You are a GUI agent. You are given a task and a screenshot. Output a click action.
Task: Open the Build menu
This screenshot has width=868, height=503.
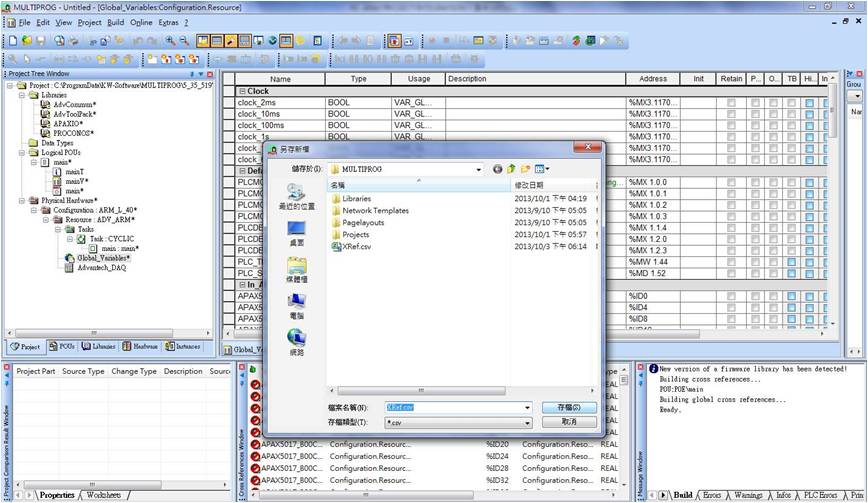[x=115, y=23]
